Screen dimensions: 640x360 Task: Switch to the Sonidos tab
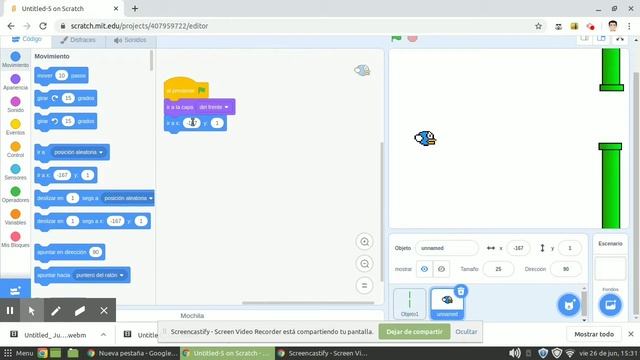pos(130,40)
